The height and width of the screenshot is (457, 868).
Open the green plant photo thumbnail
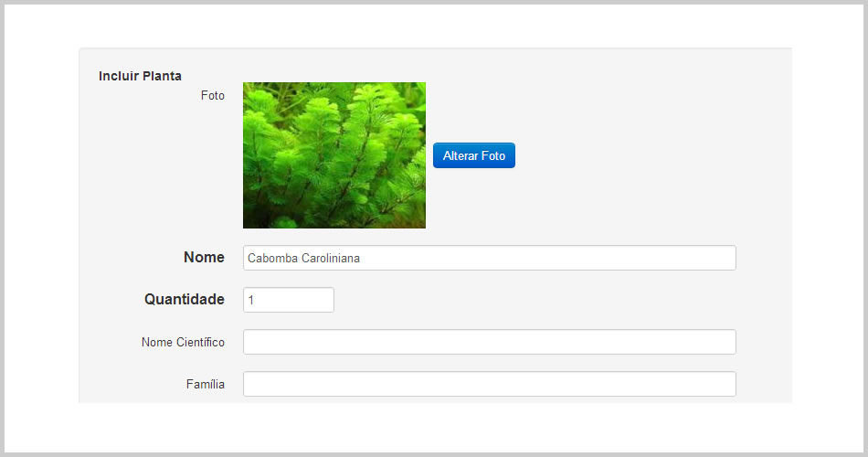tap(334, 155)
